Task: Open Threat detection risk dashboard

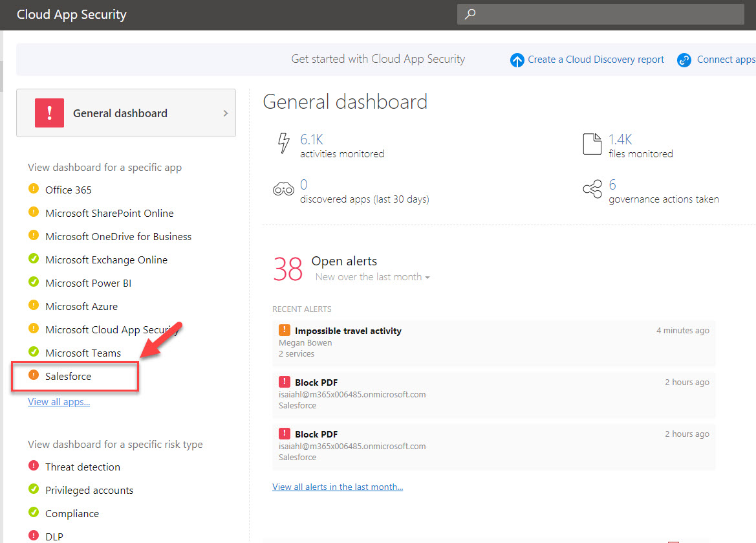Action: tap(83, 467)
